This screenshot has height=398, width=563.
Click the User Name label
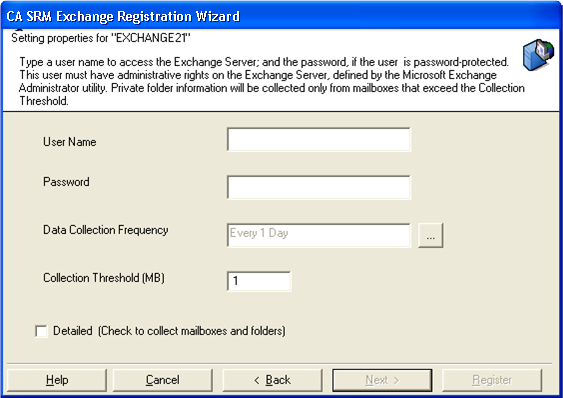(x=70, y=142)
